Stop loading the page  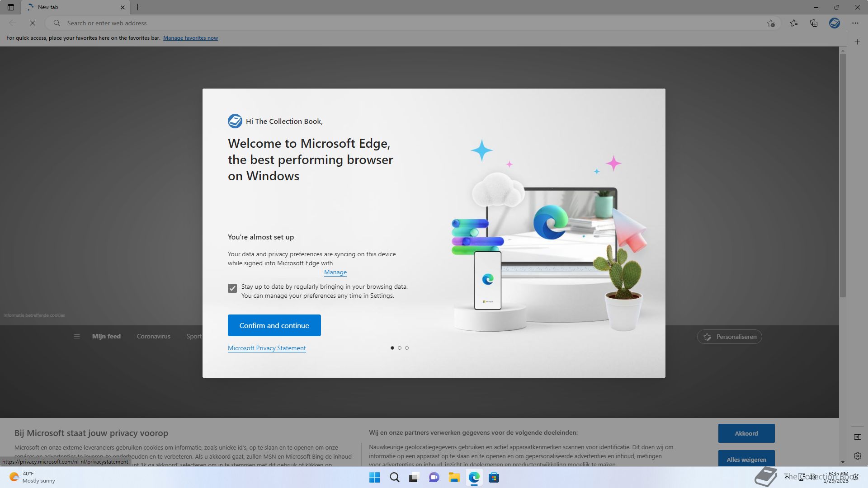tap(33, 23)
